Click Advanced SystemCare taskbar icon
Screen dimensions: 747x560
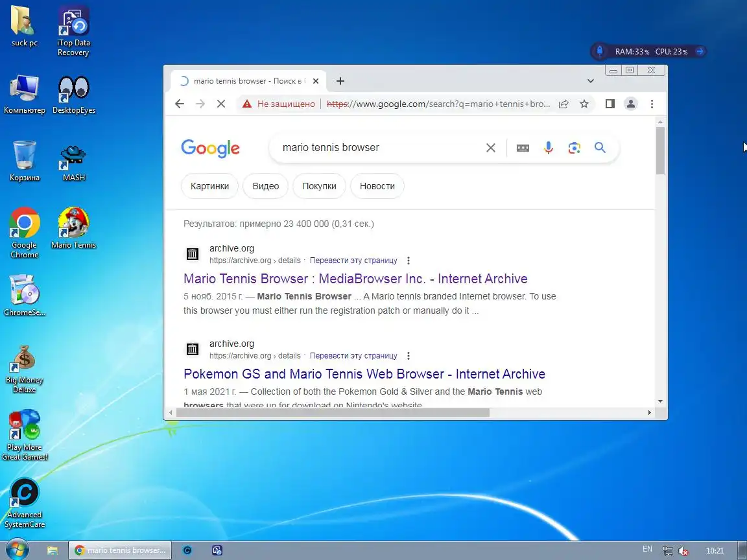187,550
